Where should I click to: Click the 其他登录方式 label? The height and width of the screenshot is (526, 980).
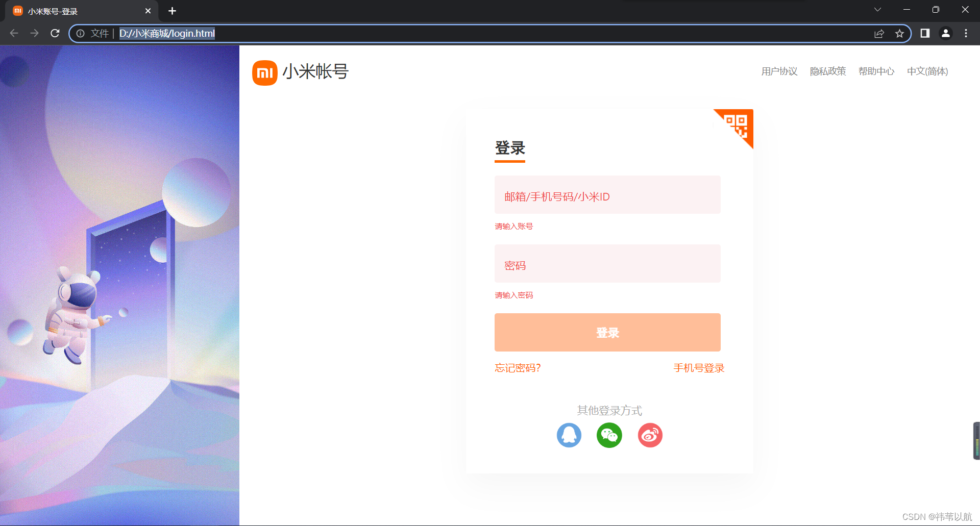click(609, 410)
